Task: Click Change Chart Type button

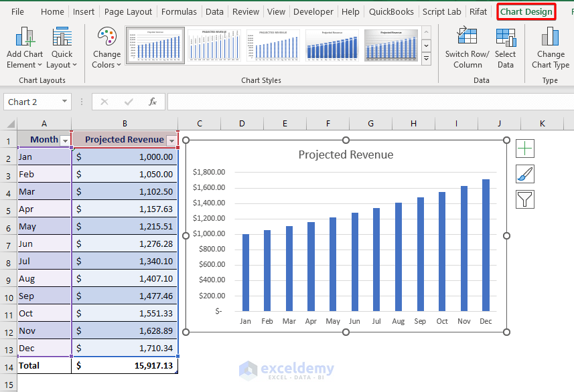Action: (550, 48)
